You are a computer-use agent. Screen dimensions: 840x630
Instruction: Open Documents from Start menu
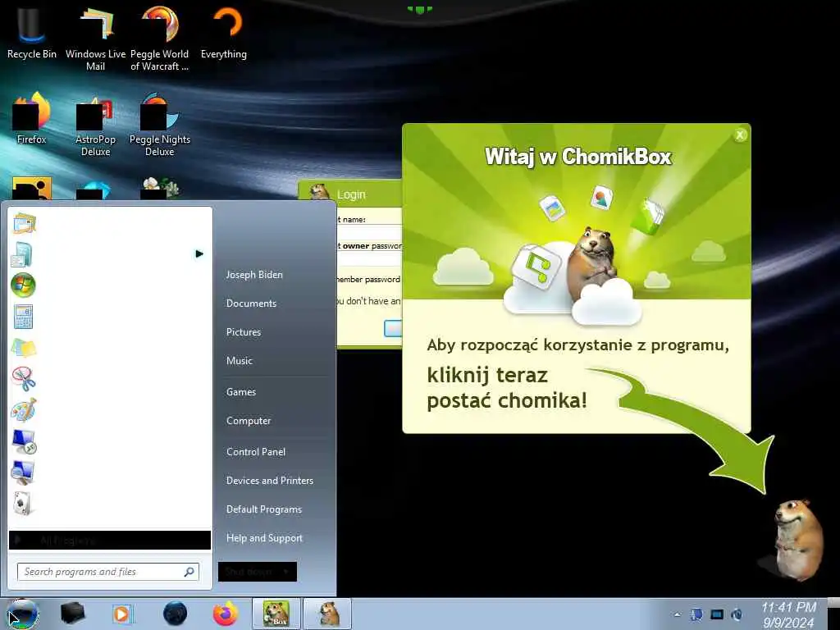point(251,304)
